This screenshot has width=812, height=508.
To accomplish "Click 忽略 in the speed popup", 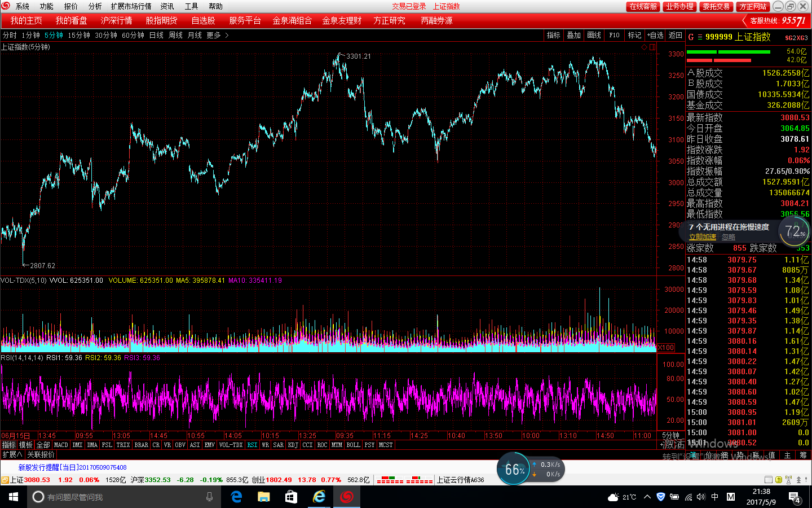I will [x=729, y=237].
